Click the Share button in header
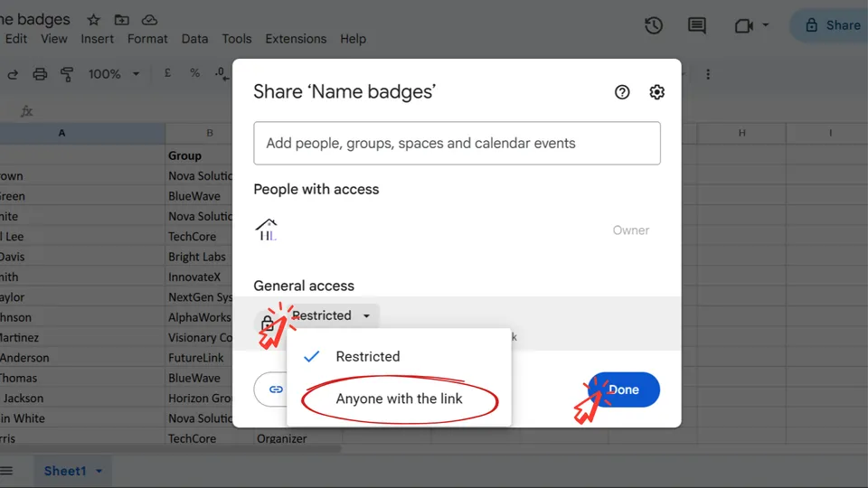The width and height of the screenshot is (868, 488). point(831,25)
